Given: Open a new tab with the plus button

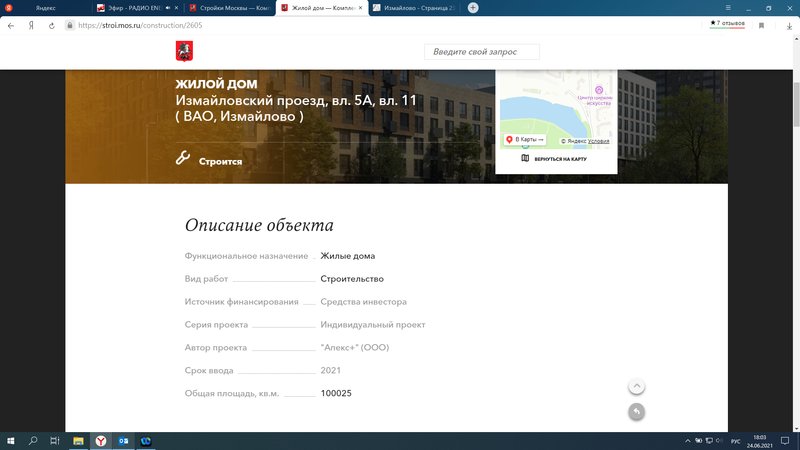Looking at the screenshot, I should (473, 8).
